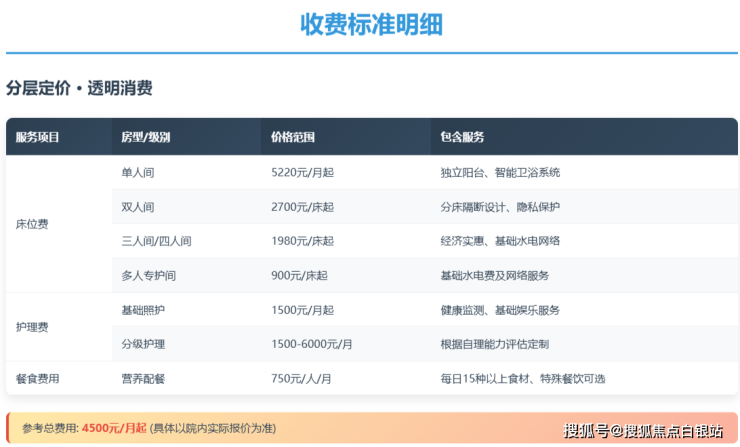This screenshot has height=447, width=740.
Task: Click the 房型/级别 column header
Action: (x=145, y=137)
